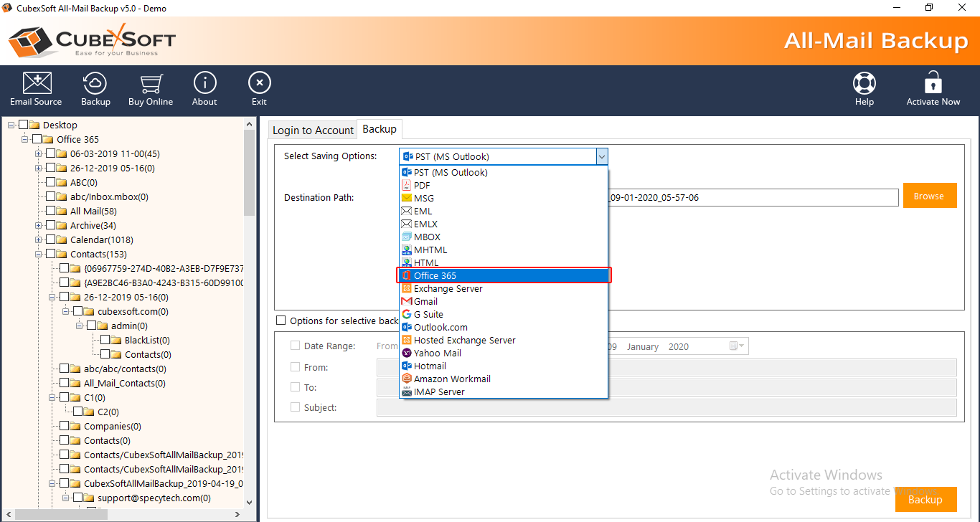Click the Buy Online cart icon

click(x=151, y=84)
